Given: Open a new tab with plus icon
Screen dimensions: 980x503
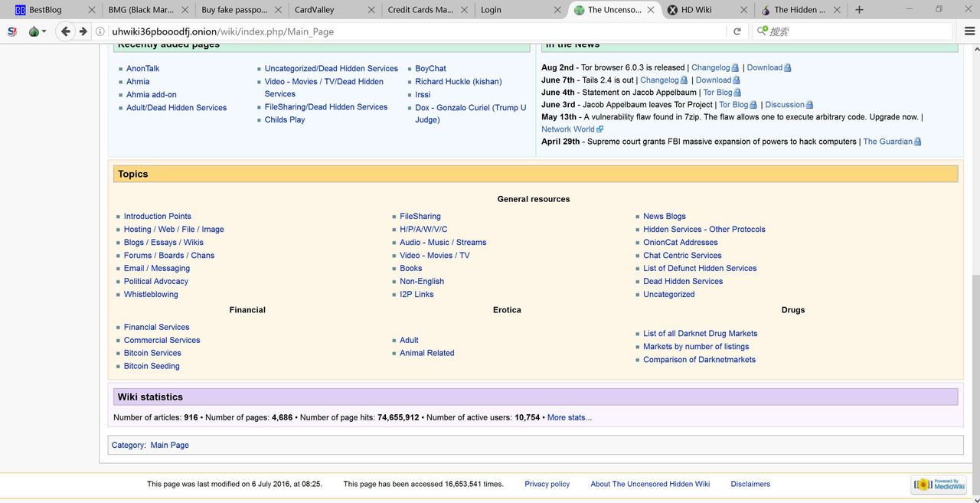Looking at the screenshot, I should point(859,10).
